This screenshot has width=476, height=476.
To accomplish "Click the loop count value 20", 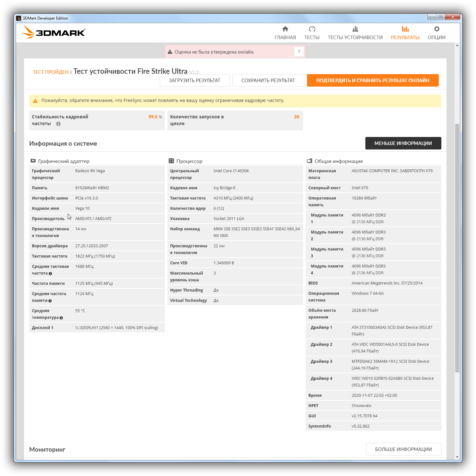I will coord(297,117).
